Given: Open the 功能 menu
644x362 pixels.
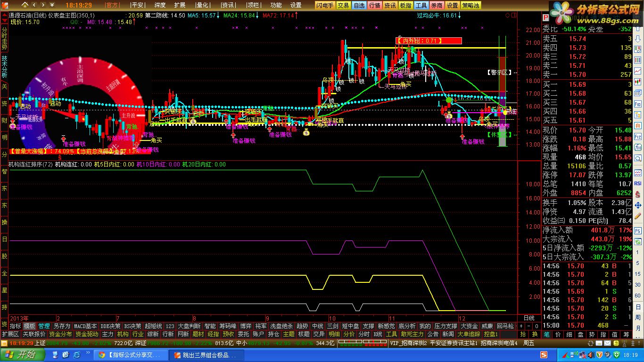Looking at the screenshot, I should pyautogui.click(x=276, y=5).
